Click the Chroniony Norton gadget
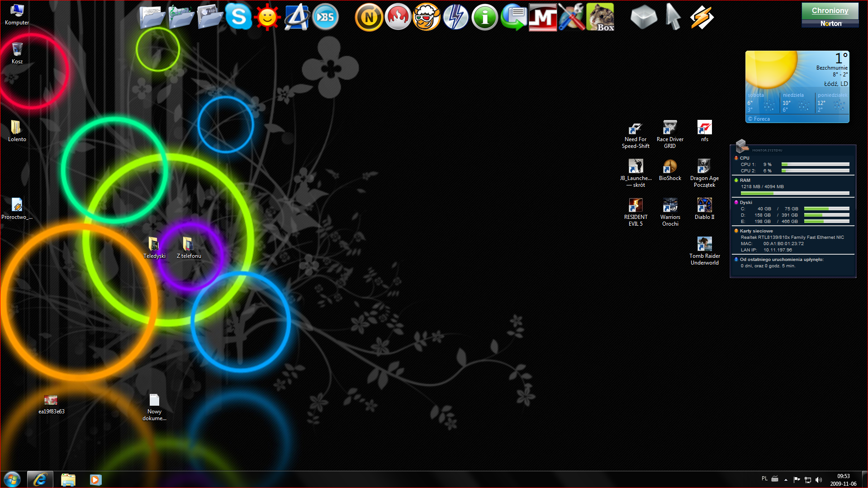The width and height of the screenshot is (868, 488). tap(830, 15)
